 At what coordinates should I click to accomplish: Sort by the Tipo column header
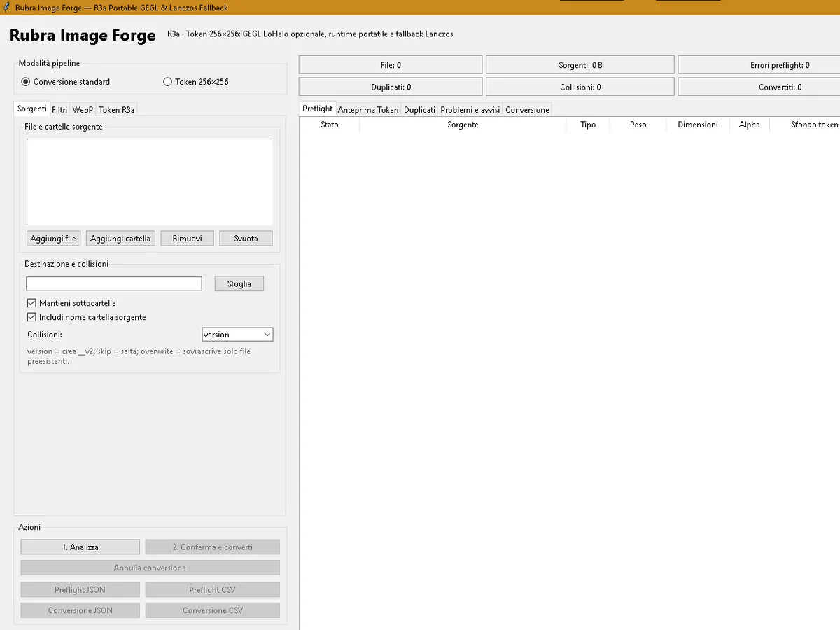(588, 125)
